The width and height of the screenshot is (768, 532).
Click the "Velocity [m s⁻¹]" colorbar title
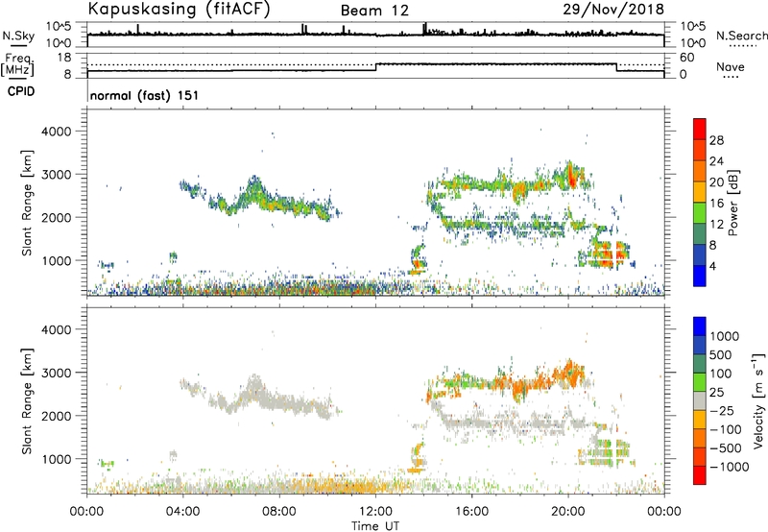758,400
